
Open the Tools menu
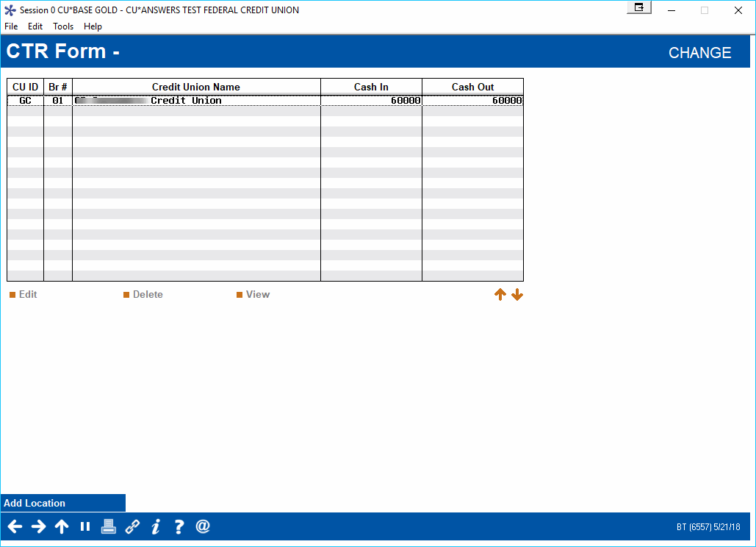tap(63, 26)
